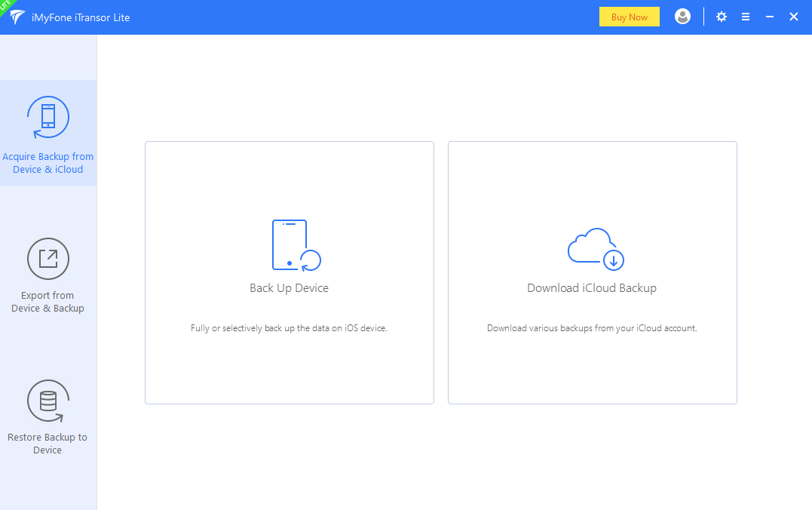The width and height of the screenshot is (812, 510).
Task: Click the yellow Buy Now button
Action: (630, 17)
